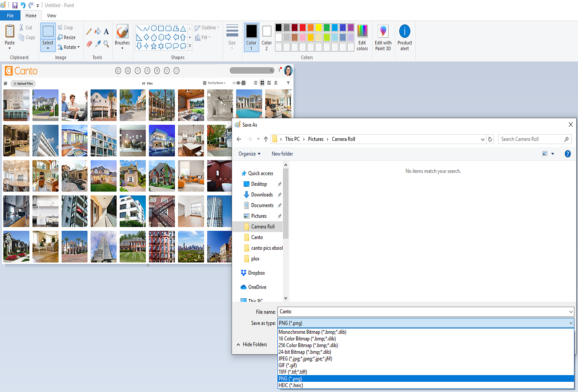This screenshot has height=392, width=578.
Task: Choose the Color picker tool
Action: pyautogui.click(x=97, y=43)
